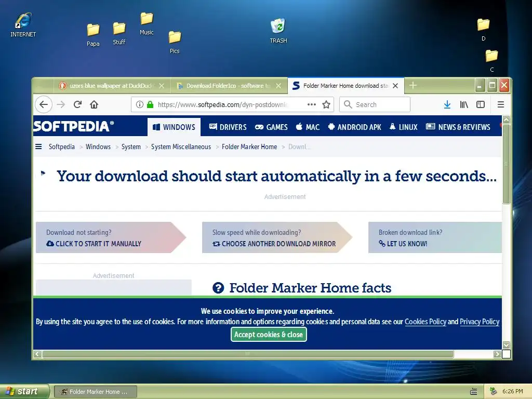Click the Softpedia logo
532x399 pixels.
(x=74, y=126)
